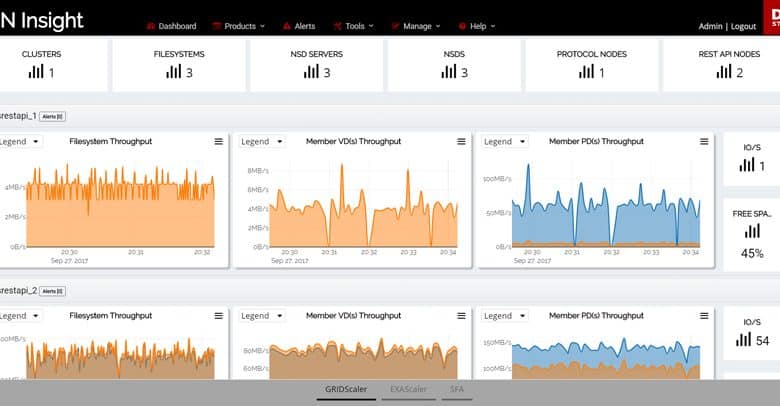Click the IO/S bar icon showing 54
Screen dimensions: 780x406
coord(744,339)
